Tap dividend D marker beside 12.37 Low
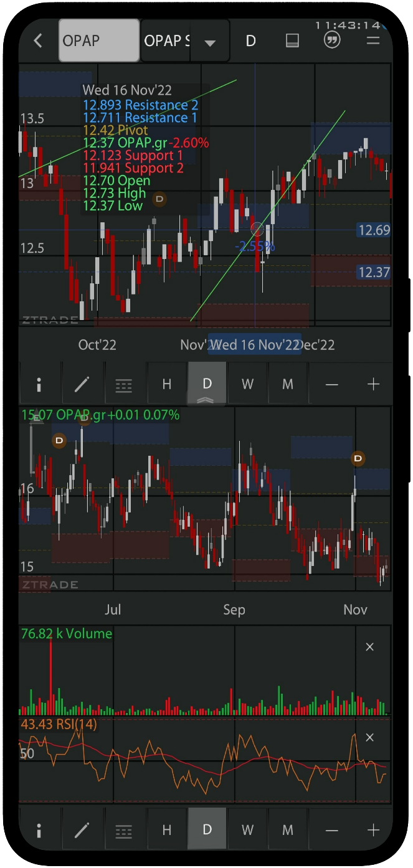Screen dimensions: 413x868 (x=159, y=199)
